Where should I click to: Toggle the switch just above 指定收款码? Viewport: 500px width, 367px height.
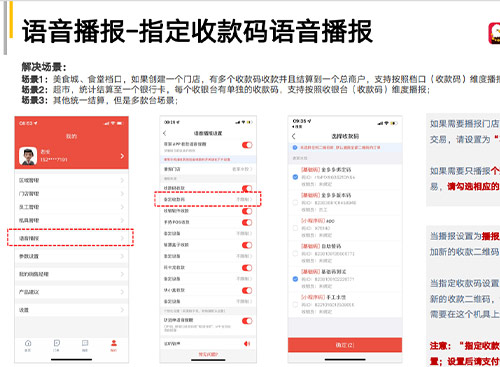coord(247,188)
